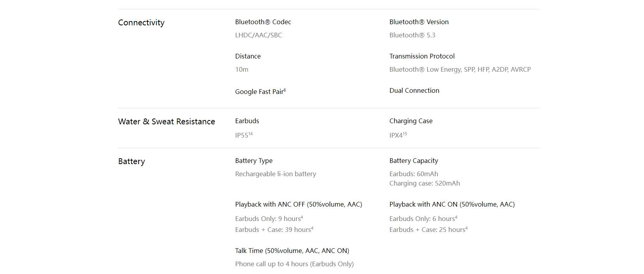Click footnote 4 after Earbuds Only: 9 hours
Image resolution: width=644 pixels, height=274 pixels.
(x=302, y=217)
